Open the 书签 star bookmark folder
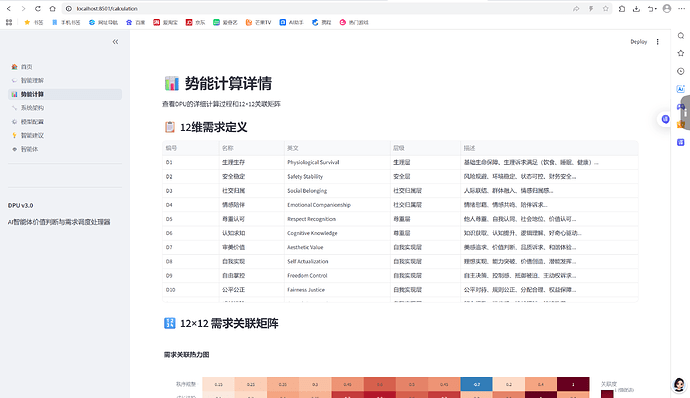Image resolution: width=690 pixels, height=398 pixels. [34, 22]
